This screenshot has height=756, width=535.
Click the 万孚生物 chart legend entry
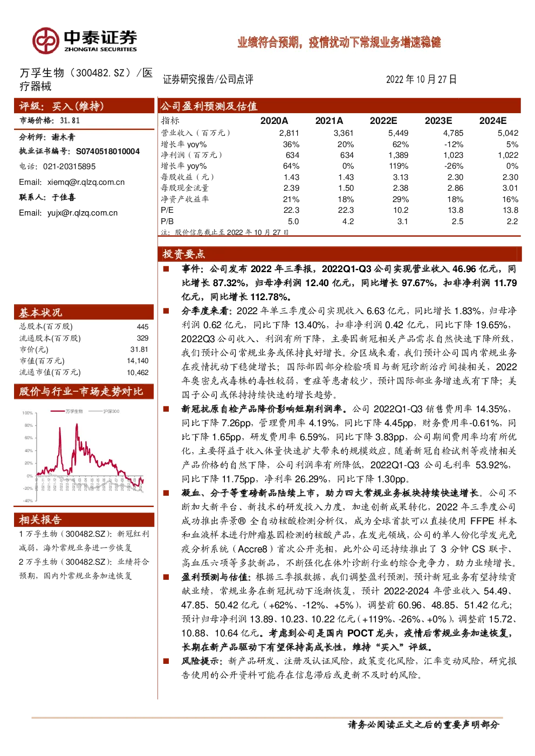point(67,411)
